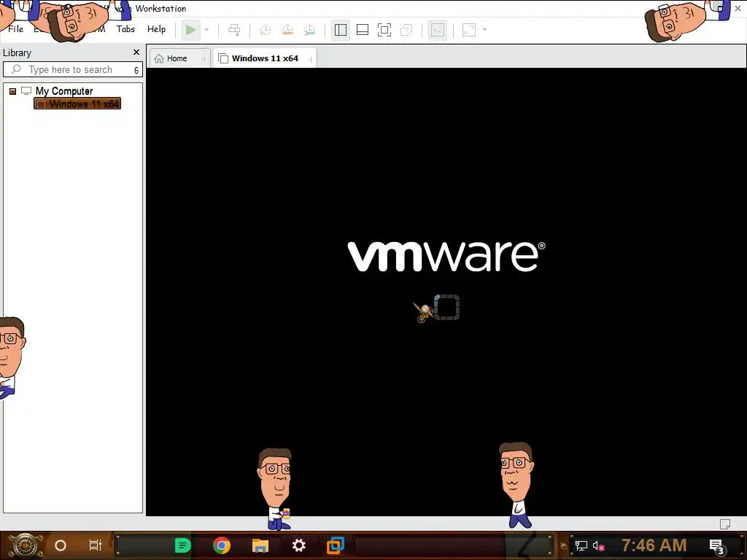Screen dimensions: 747x560
Task: Close the Library panel
Action: coord(136,52)
